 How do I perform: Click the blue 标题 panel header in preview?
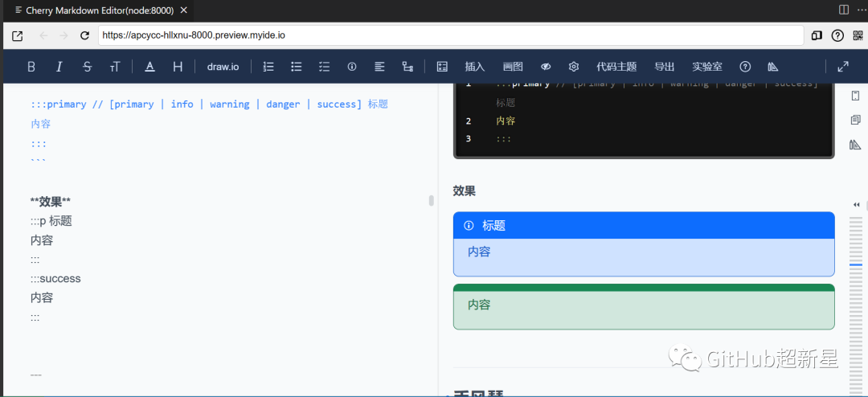[x=644, y=225]
